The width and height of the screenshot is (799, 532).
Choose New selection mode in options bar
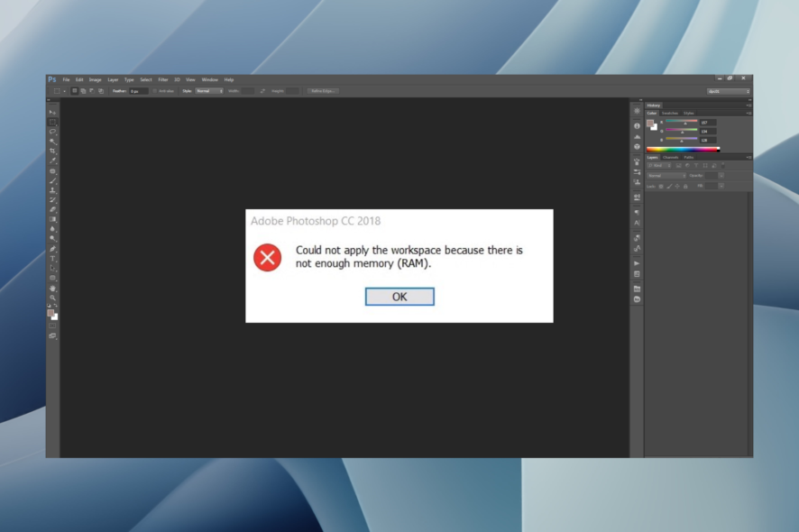(74, 91)
